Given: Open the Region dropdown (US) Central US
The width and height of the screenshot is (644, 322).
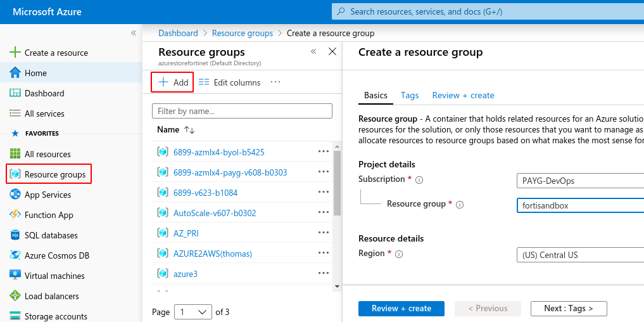Looking at the screenshot, I should [580, 255].
